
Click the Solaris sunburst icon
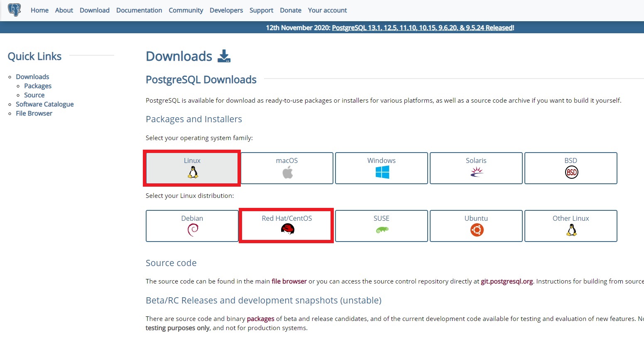[477, 172]
